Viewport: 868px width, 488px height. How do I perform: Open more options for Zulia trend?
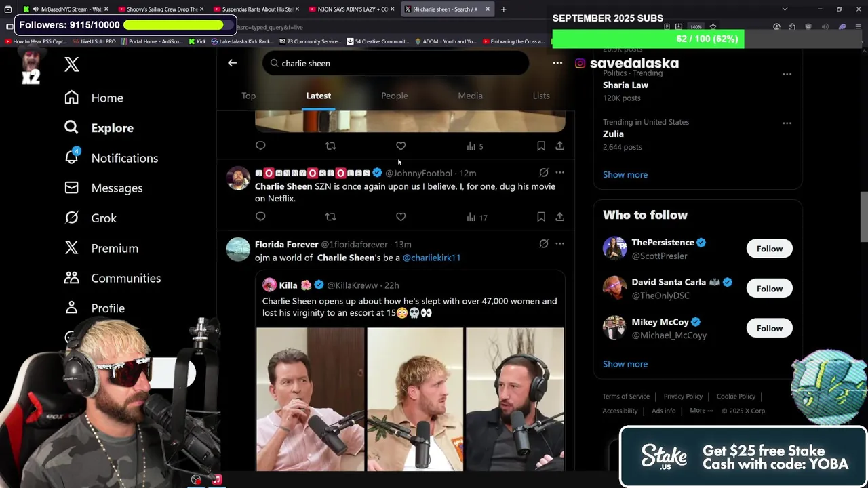[x=787, y=123]
